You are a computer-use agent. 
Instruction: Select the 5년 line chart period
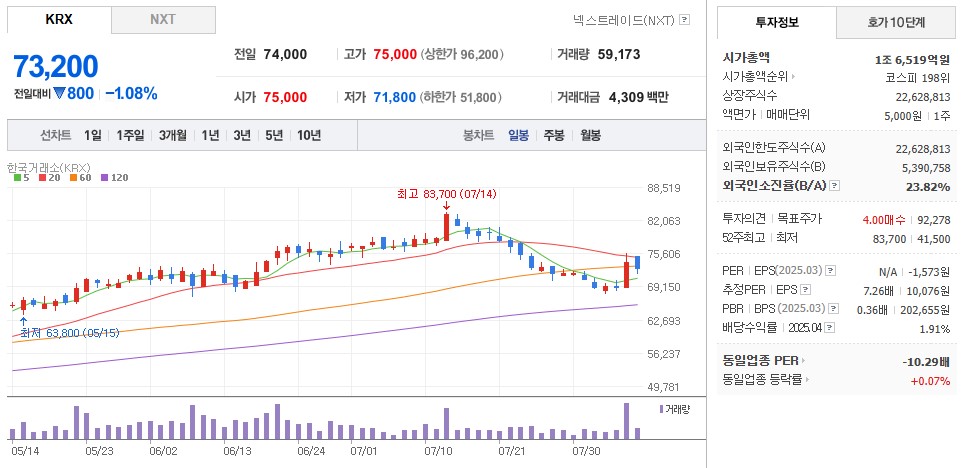coord(274,135)
